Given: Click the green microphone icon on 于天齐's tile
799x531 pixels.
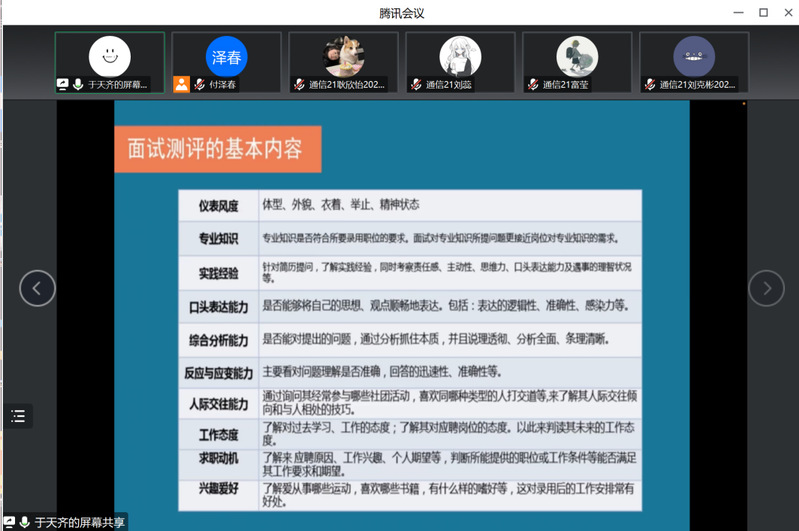Looking at the screenshot, I should point(77,85).
